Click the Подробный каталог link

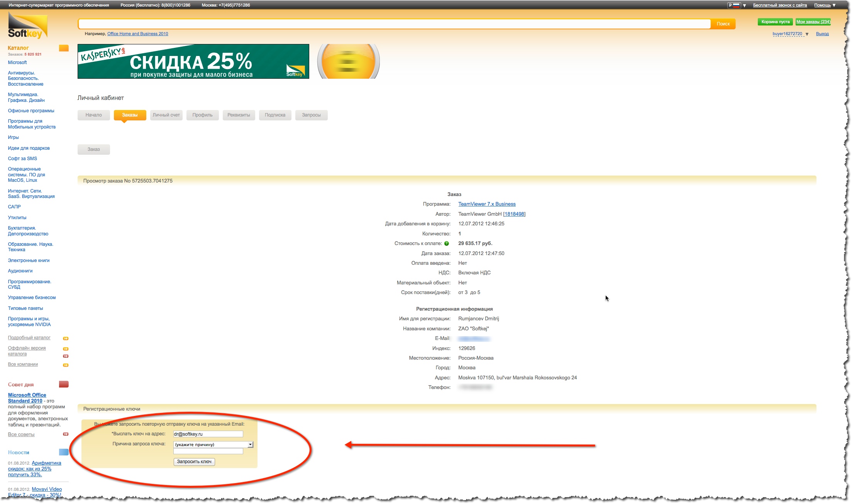[x=29, y=338]
